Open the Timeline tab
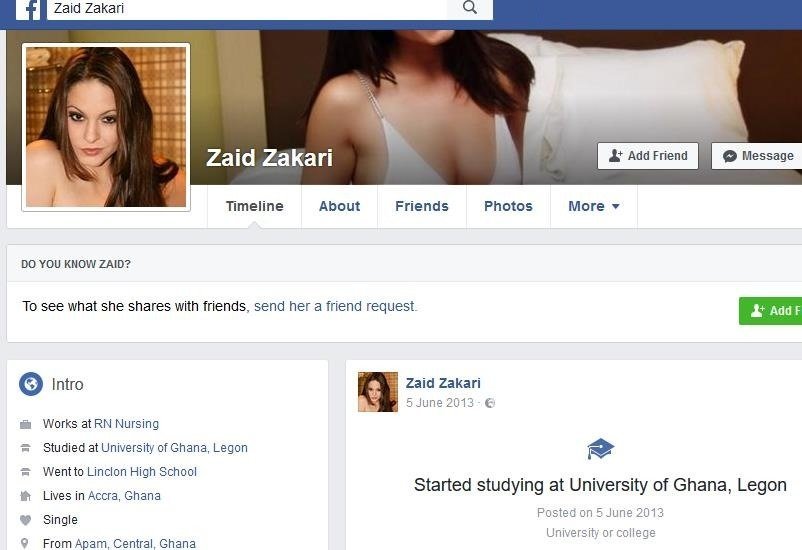The height and width of the screenshot is (550, 802). pyautogui.click(x=255, y=206)
